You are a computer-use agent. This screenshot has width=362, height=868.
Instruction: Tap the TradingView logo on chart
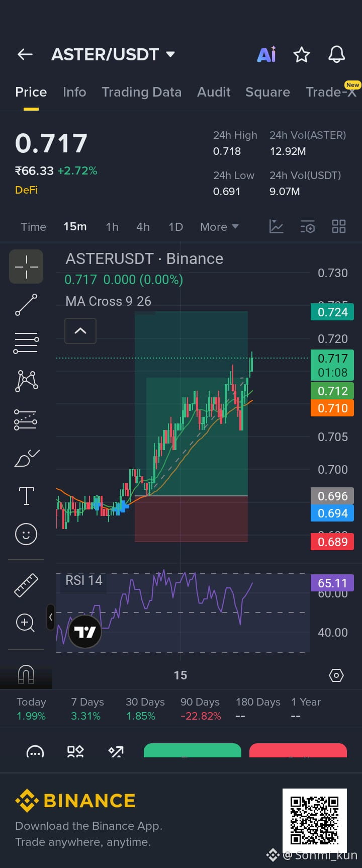[84, 632]
